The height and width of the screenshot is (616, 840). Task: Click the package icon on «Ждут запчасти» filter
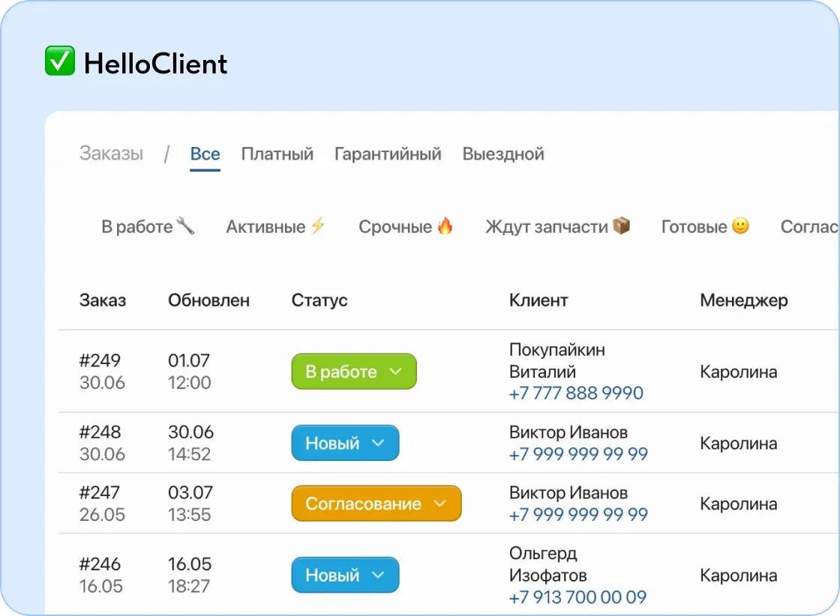(x=621, y=226)
